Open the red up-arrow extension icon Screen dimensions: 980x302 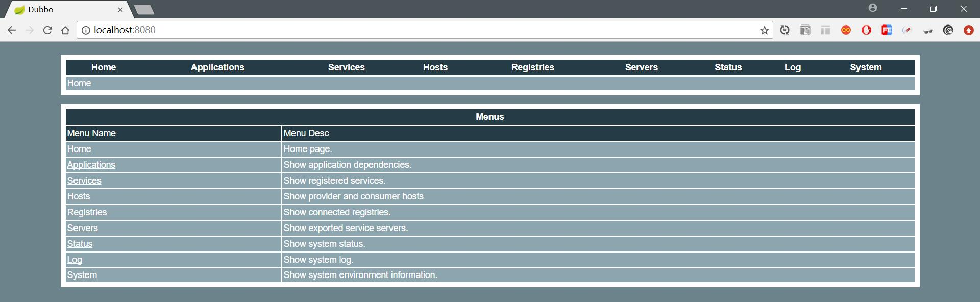[x=969, y=30]
